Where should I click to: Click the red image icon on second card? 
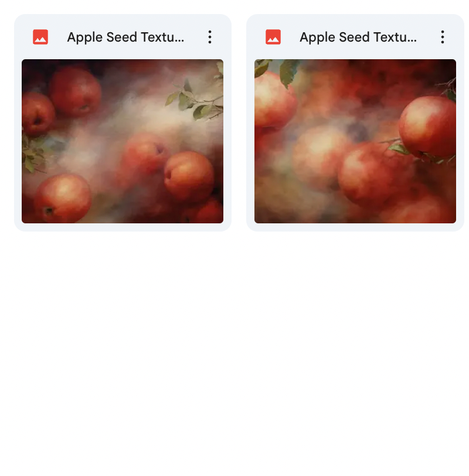(273, 37)
